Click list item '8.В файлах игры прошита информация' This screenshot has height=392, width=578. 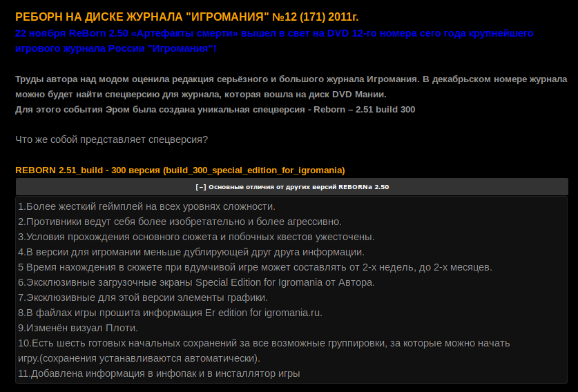171,313
